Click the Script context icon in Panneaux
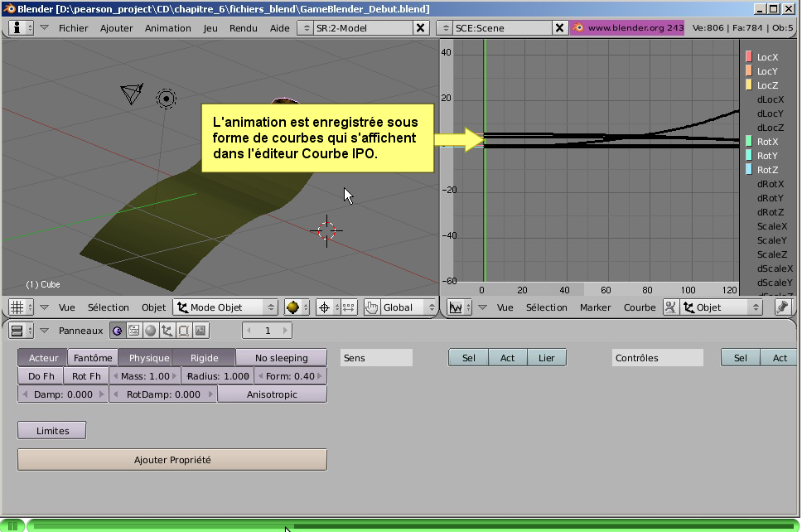 click(133, 331)
